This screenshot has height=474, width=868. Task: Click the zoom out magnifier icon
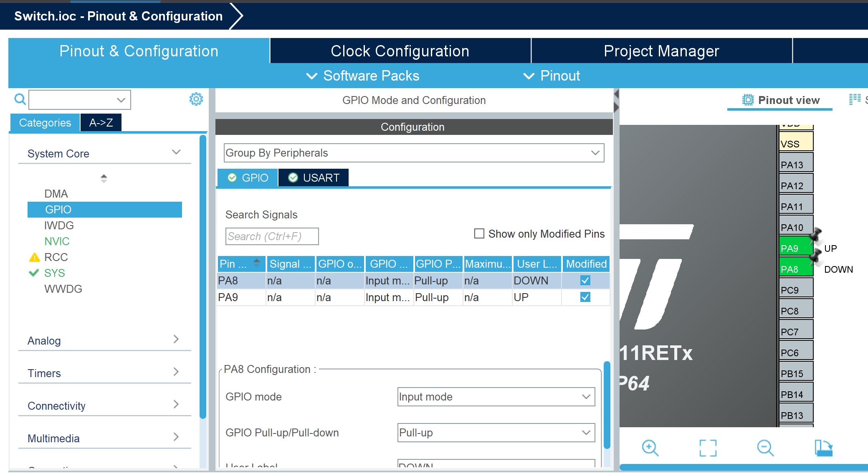765,448
